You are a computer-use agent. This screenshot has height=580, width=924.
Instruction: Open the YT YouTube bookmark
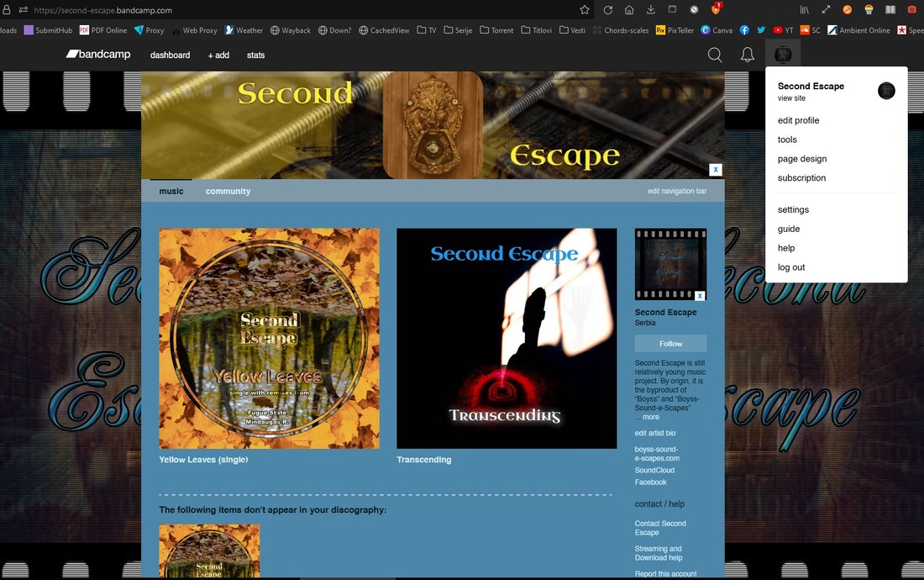coord(783,30)
